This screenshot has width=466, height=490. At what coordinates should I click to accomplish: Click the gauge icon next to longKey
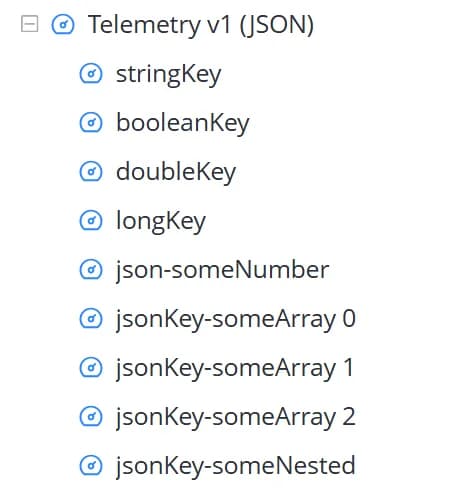tap(91, 220)
